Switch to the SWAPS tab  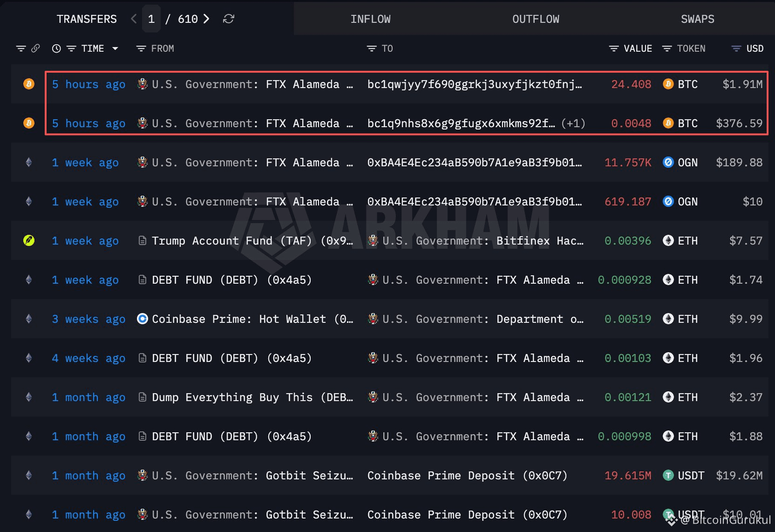pos(697,19)
